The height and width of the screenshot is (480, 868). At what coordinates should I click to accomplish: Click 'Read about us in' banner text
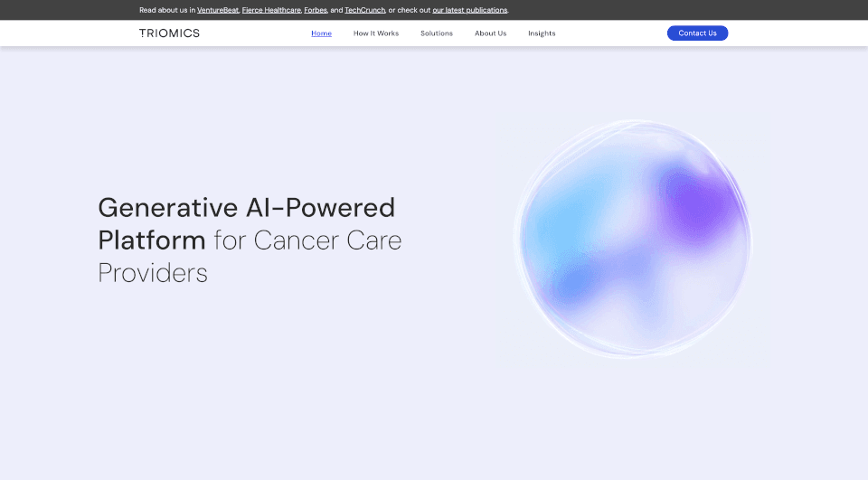167,10
